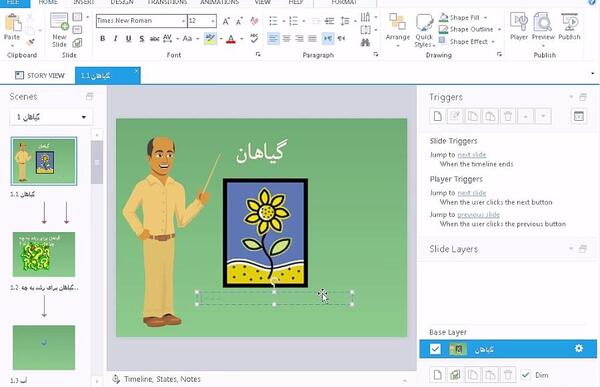Select the slide 1.3 thumbnail
The height and width of the screenshot is (387, 600).
point(44,347)
